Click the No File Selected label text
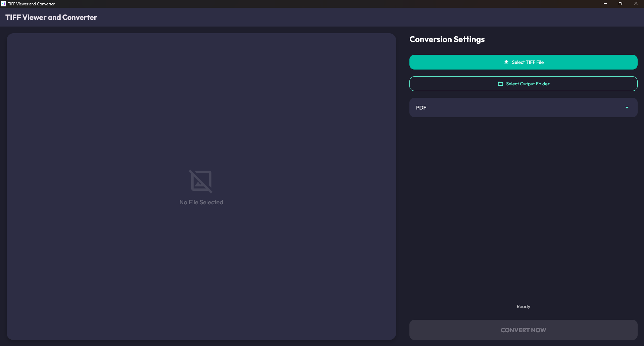 pyautogui.click(x=201, y=202)
